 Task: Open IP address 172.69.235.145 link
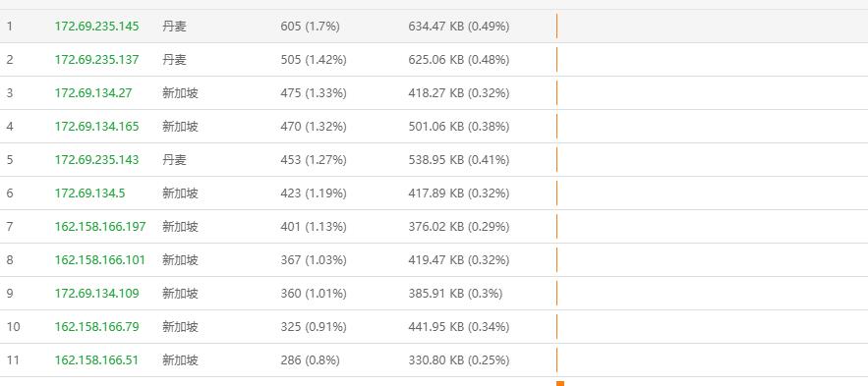click(97, 26)
